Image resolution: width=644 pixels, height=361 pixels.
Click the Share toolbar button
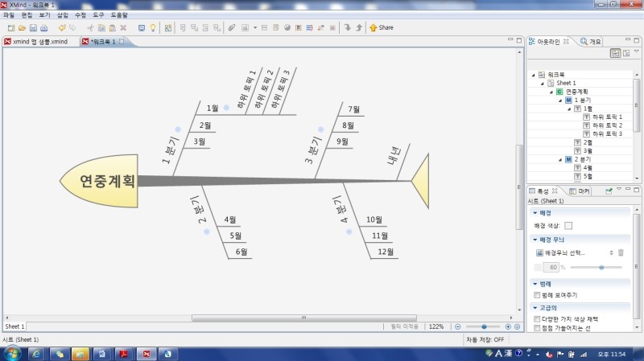pos(381,27)
